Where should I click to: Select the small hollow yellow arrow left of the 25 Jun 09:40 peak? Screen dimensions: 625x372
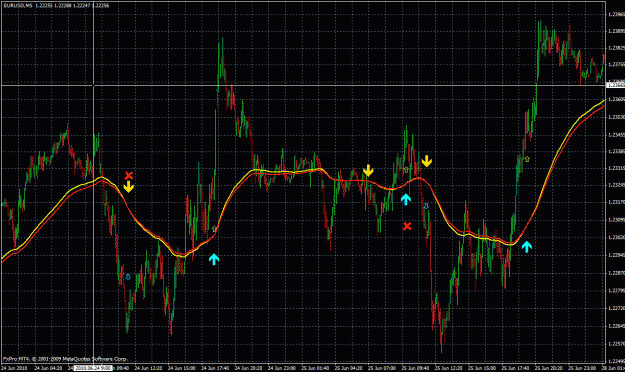click(406, 170)
